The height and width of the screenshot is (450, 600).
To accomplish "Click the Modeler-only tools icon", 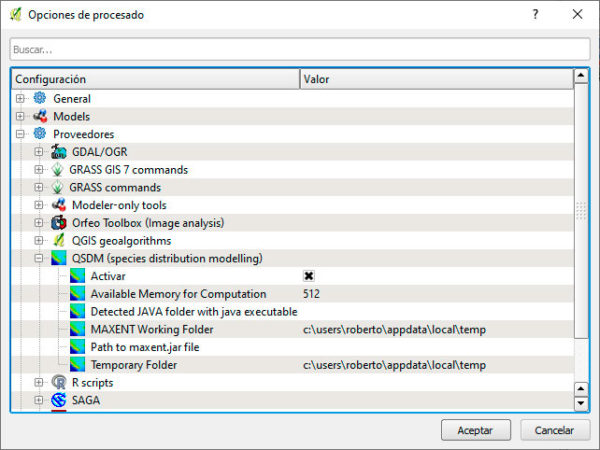I will point(59,205).
